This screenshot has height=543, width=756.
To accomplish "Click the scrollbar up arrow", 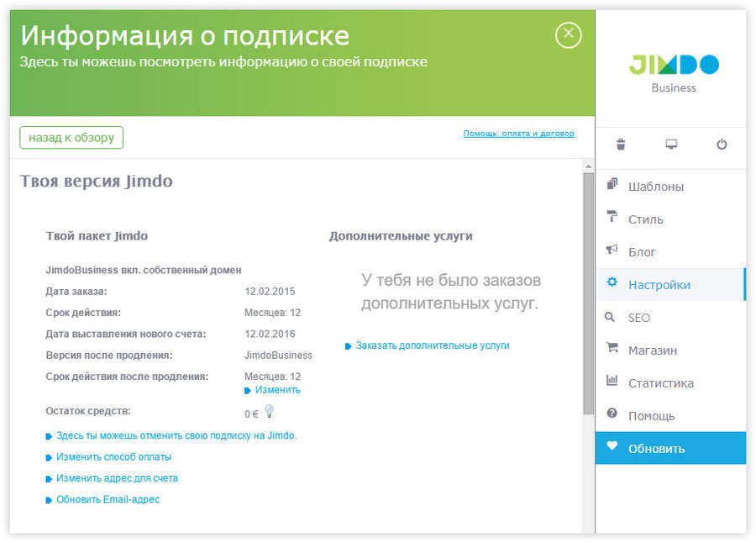I will (x=588, y=166).
